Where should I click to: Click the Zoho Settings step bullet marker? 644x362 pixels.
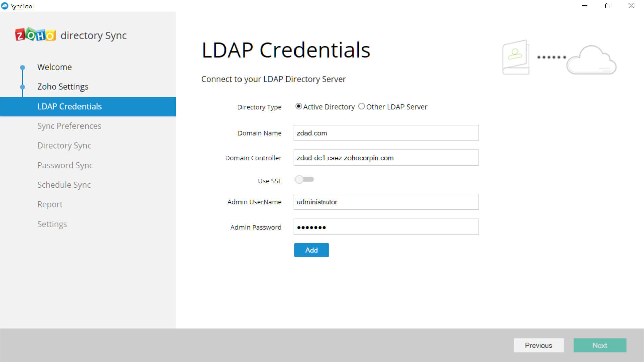coord(22,87)
